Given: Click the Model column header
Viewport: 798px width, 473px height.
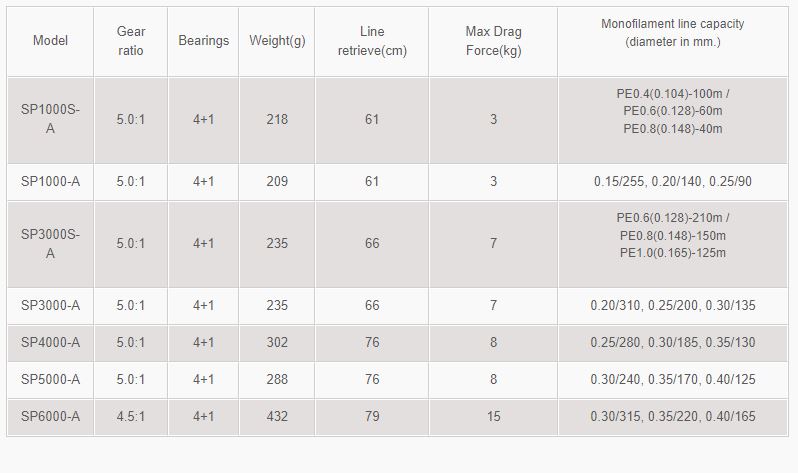Looking at the screenshot, I should pyautogui.click(x=50, y=41).
